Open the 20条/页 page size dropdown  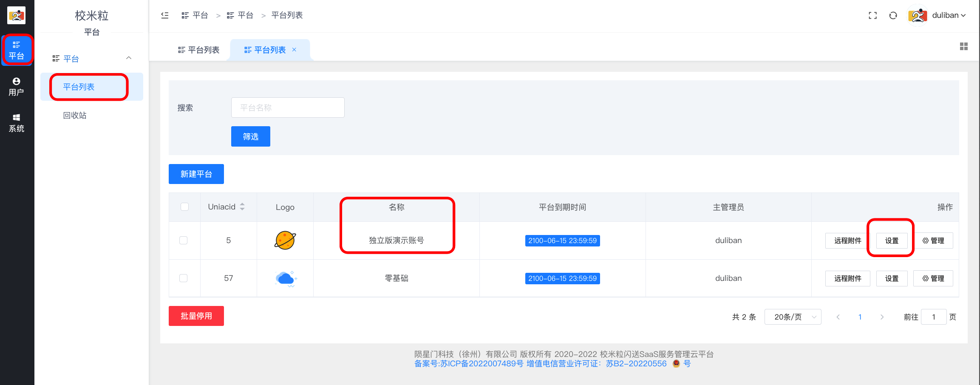pyautogui.click(x=793, y=317)
